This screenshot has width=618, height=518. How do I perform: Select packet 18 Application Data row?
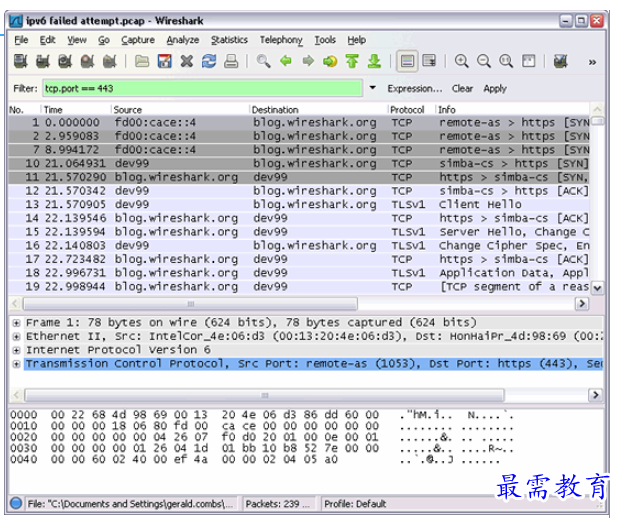click(x=299, y=273)
